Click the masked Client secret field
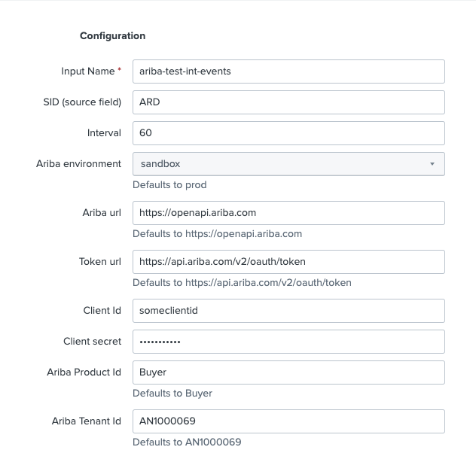476x453 pixels. pos(288,342)
